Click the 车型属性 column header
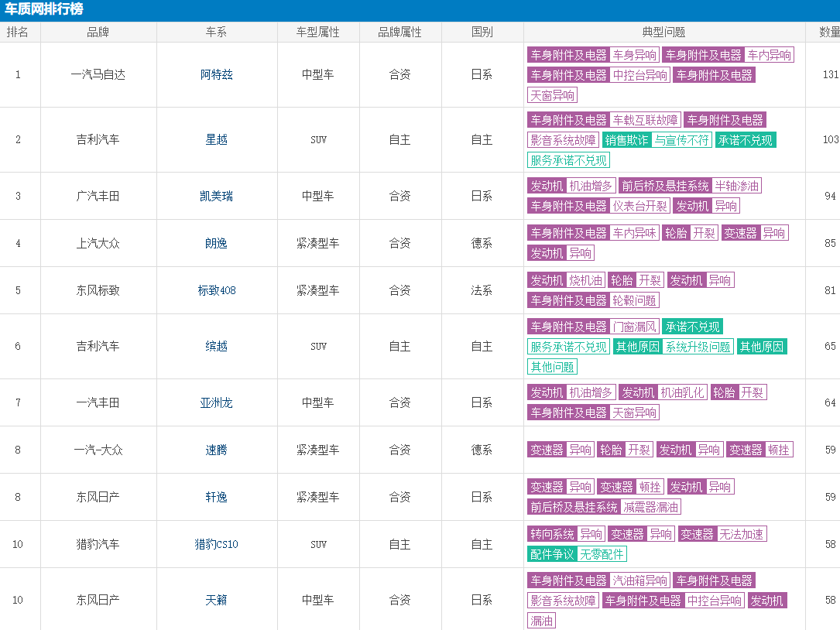The image size is (840, 630). click(318, 33)
